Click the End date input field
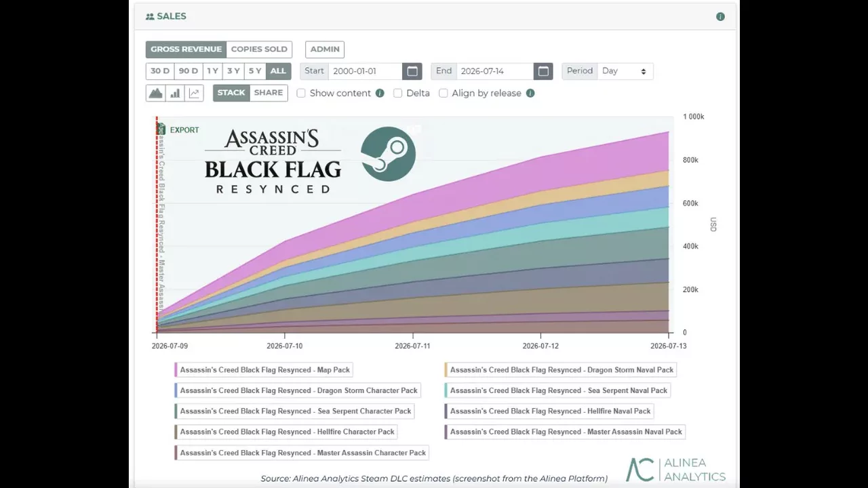This screenshot has height=488, width=868. click(496, 71)
